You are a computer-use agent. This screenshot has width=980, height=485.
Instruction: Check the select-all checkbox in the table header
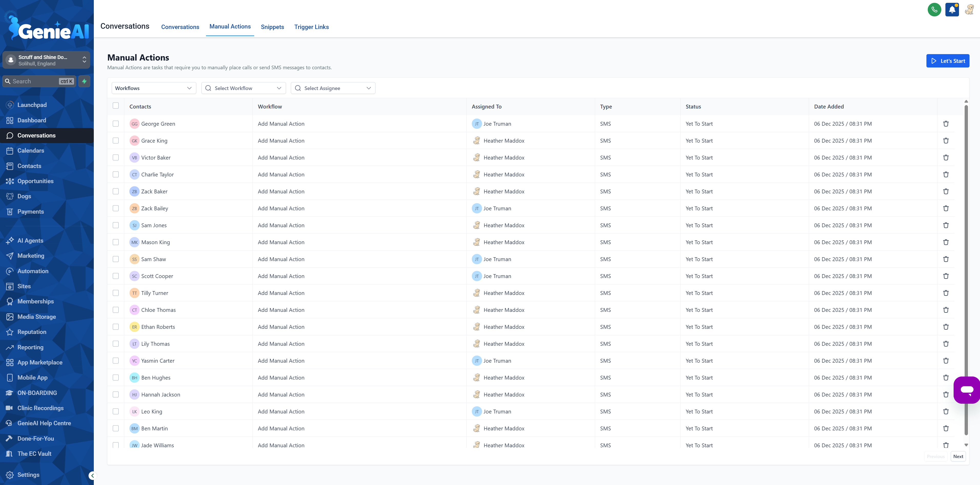116,106
